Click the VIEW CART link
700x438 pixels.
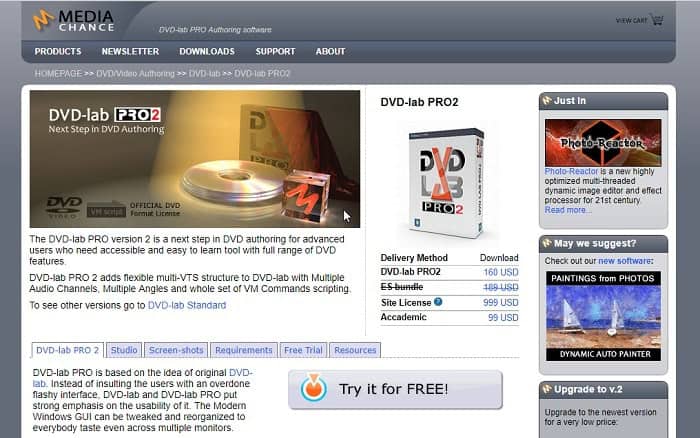point(631,21)
